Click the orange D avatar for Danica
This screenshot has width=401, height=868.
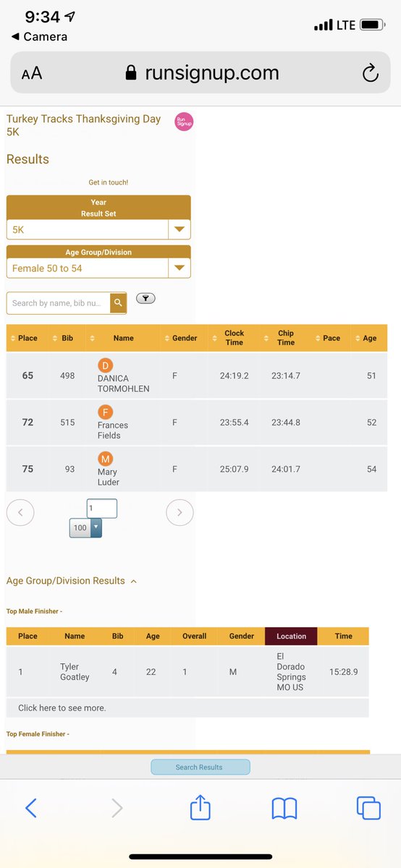click(106, 365)
